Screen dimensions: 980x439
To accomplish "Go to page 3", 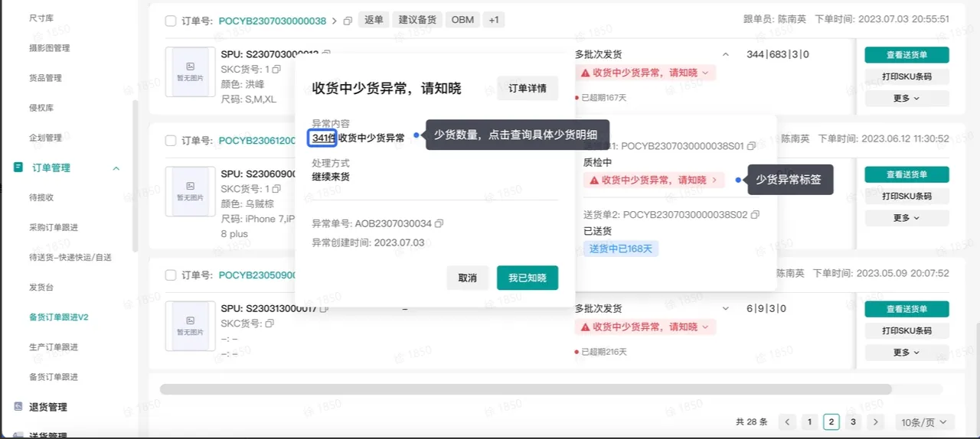I will tap(853, 421).
